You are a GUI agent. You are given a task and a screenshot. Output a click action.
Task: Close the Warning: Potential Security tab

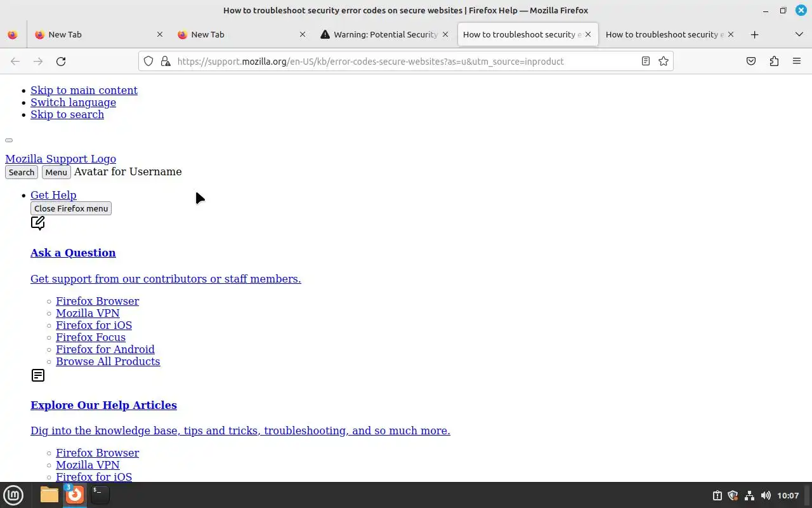(x=445, y=34)
